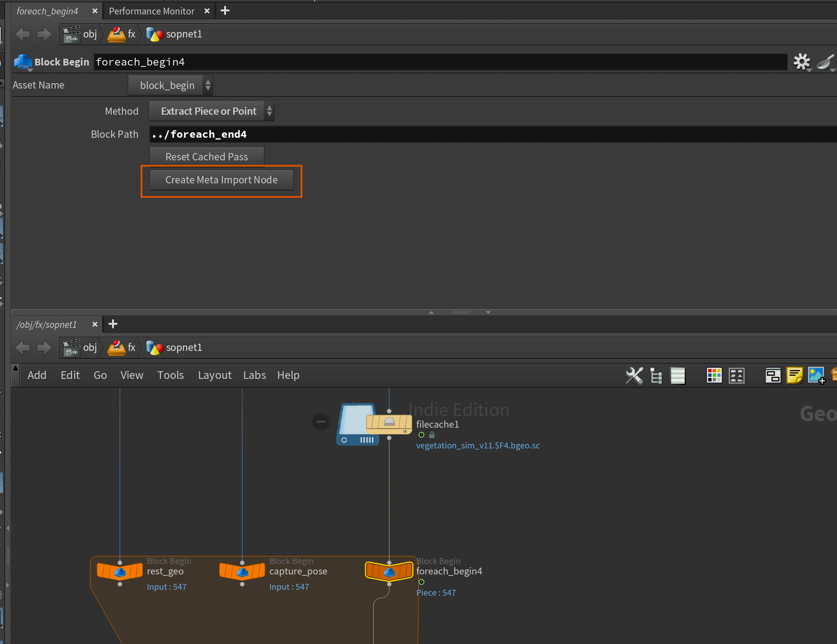Click the wrench and screwdriver tools icon
Viewport: 837px width, 644px height.
click(x=634, y=375)
